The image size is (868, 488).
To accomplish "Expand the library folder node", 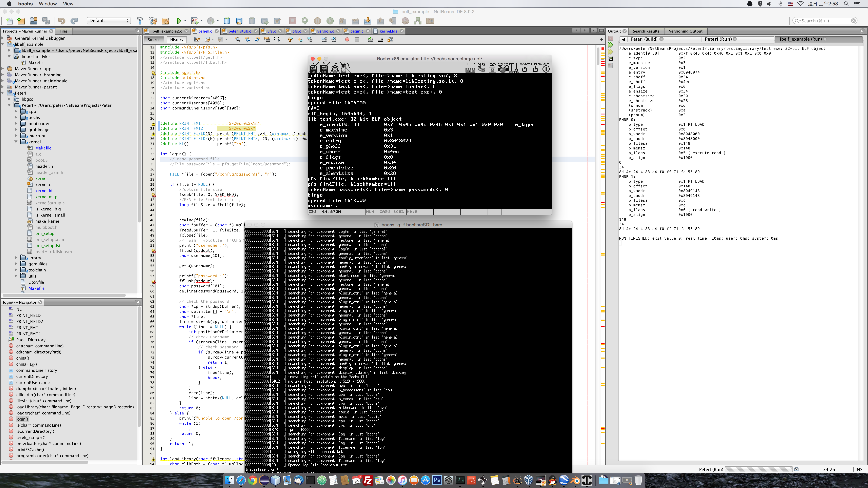I will coord(16,258).
